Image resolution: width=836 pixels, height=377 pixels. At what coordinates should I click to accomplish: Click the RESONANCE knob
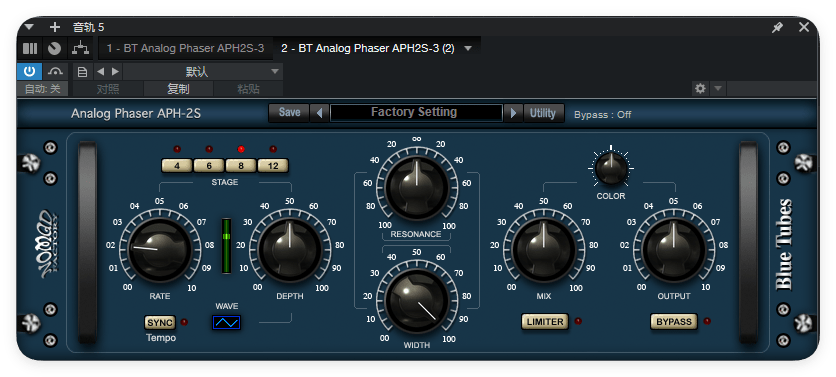coord(416,187)
